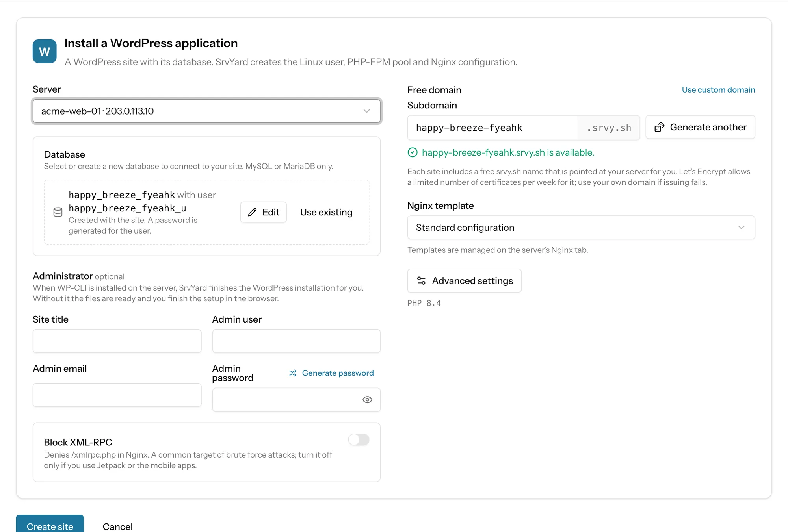Click the Administrator optional heading
Viewport: 788px width, 532px height.
pos(78,276)
